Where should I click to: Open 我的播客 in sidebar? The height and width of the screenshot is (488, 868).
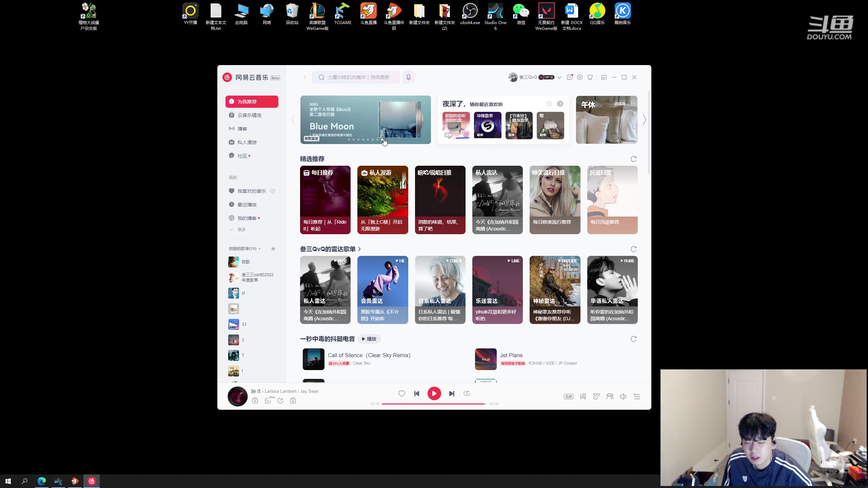point(252,218)
